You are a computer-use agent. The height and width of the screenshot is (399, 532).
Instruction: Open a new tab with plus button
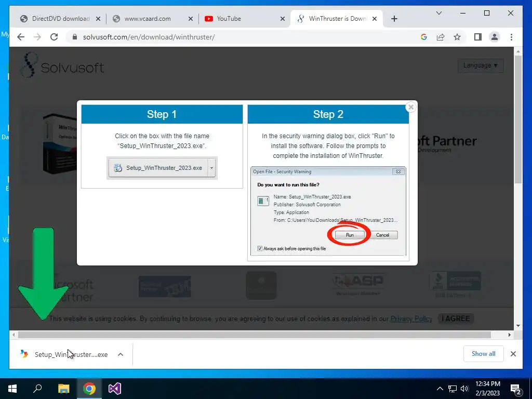point(394,19)
